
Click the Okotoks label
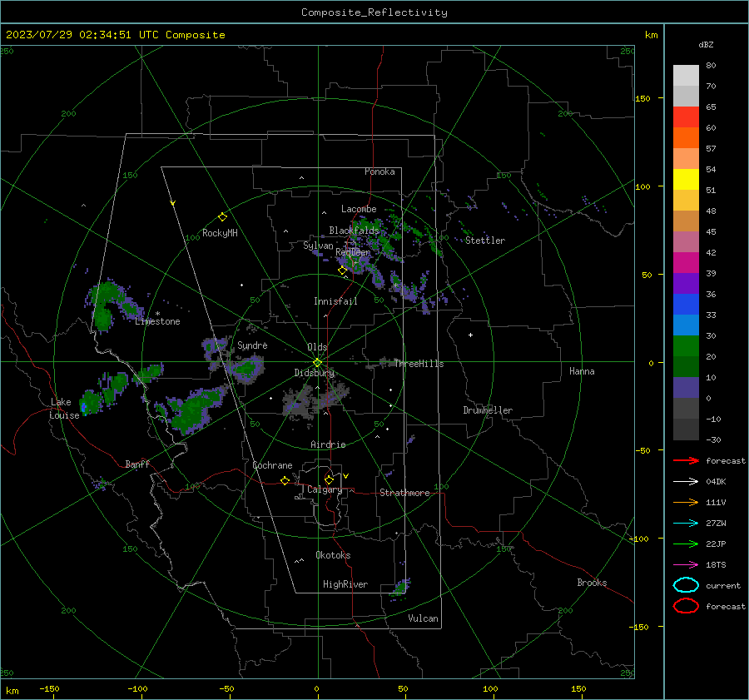click(x=333, y=555)
